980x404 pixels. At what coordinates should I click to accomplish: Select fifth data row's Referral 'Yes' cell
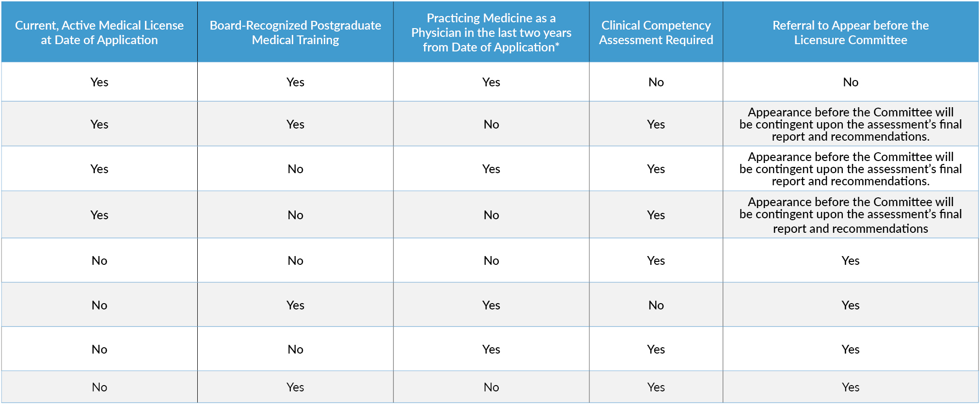(x=850, y=260)
